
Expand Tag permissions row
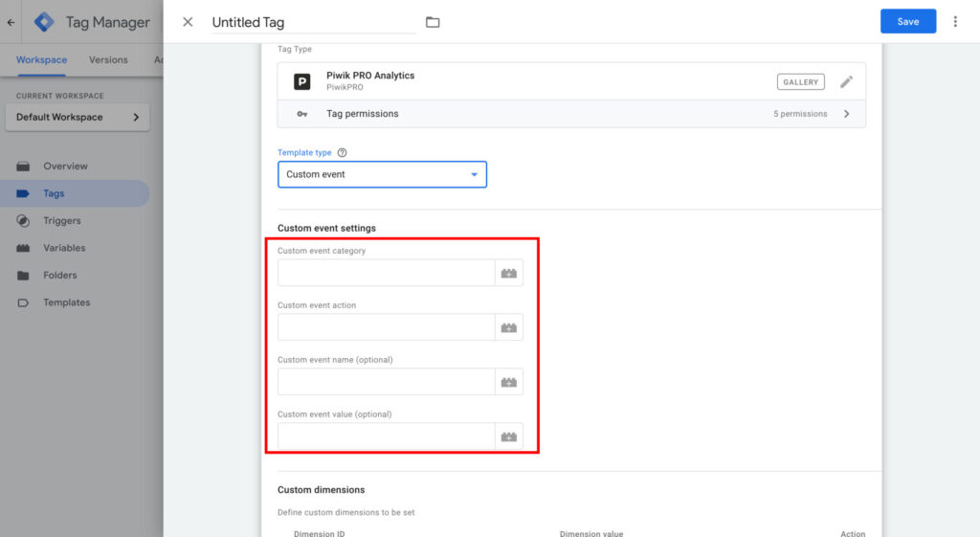tap(571, 114)
